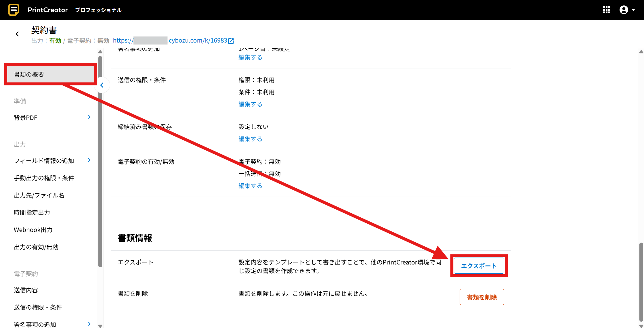Expand the sidebar 署名事項の追加 chevron
644x328 pixels.
[89, 324]
